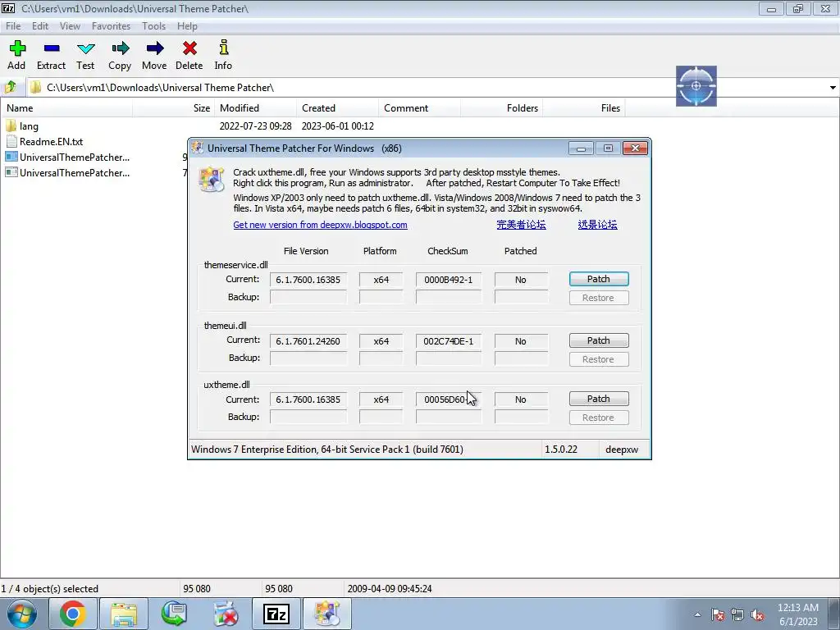Click the installer shortcut taskbar icon with red X
Viewport: 840px width, 630px height.
point(226,614)
